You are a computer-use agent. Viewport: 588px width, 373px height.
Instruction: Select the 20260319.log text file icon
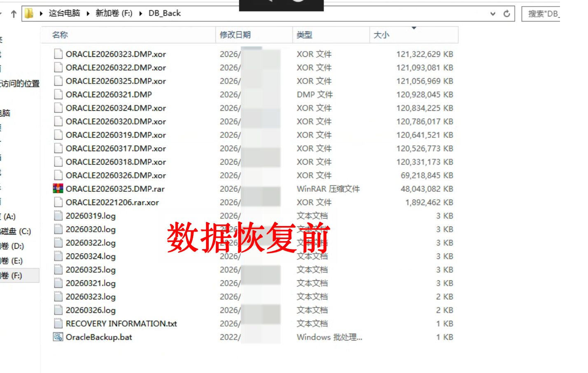click(x=58, y=215)
